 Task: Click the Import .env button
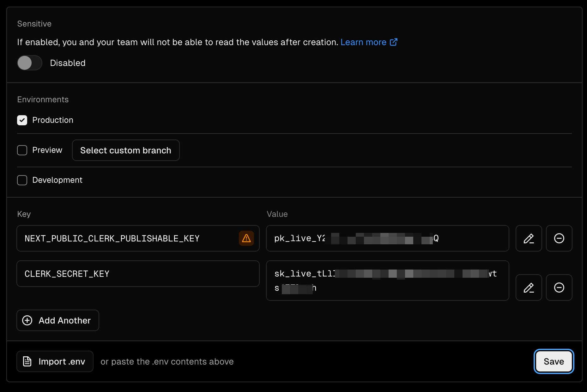coord(55,361)
